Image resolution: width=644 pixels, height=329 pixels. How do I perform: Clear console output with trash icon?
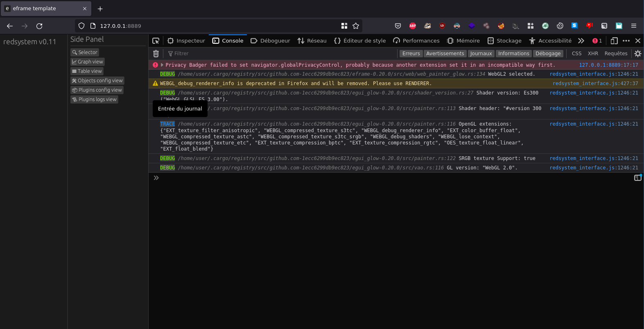point(156,54)
